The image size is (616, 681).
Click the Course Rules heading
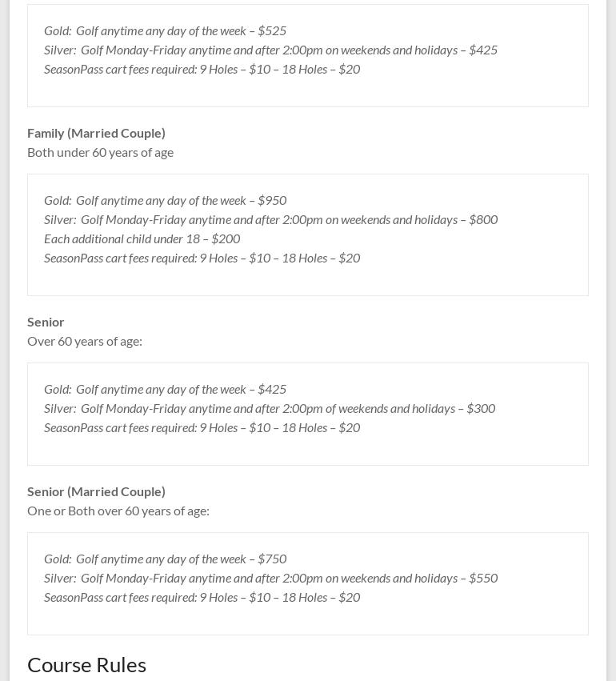[x=86, y=664]
